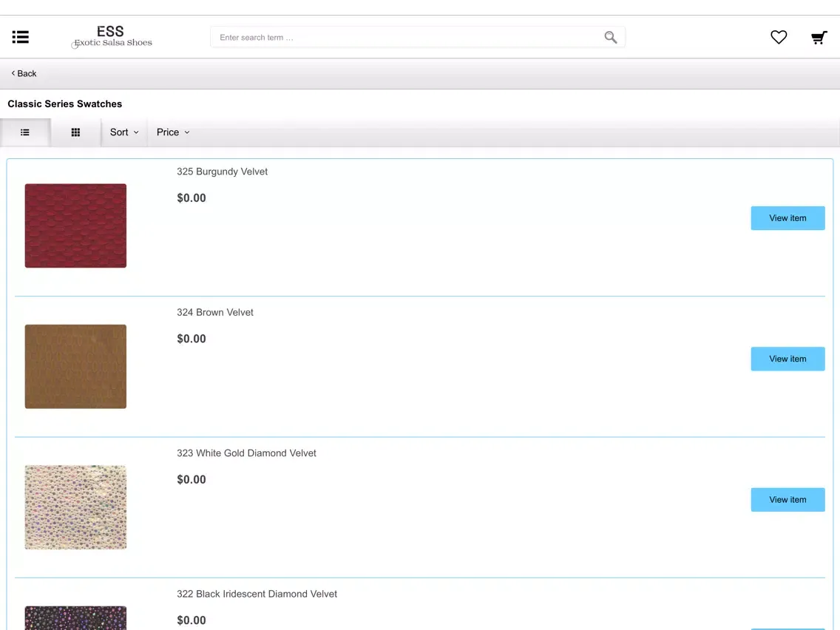Open the 322 Black Iridescent Diamond Velvet title
Screen dimensions: 840x630
pyautogui.click(x=257, y=594)
